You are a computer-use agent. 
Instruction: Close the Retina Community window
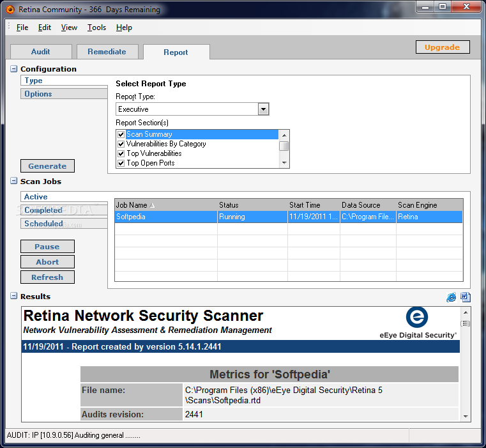(466, 7)
